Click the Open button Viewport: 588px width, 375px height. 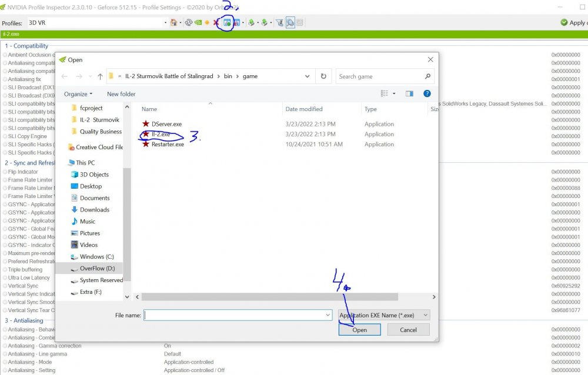[x=360, y=330]
